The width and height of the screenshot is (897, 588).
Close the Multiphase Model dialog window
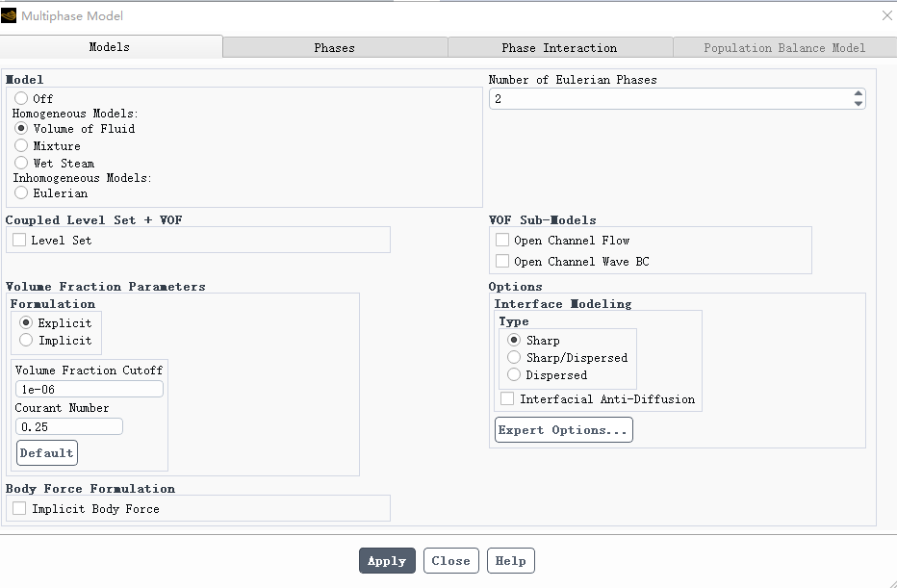(886, 15)
